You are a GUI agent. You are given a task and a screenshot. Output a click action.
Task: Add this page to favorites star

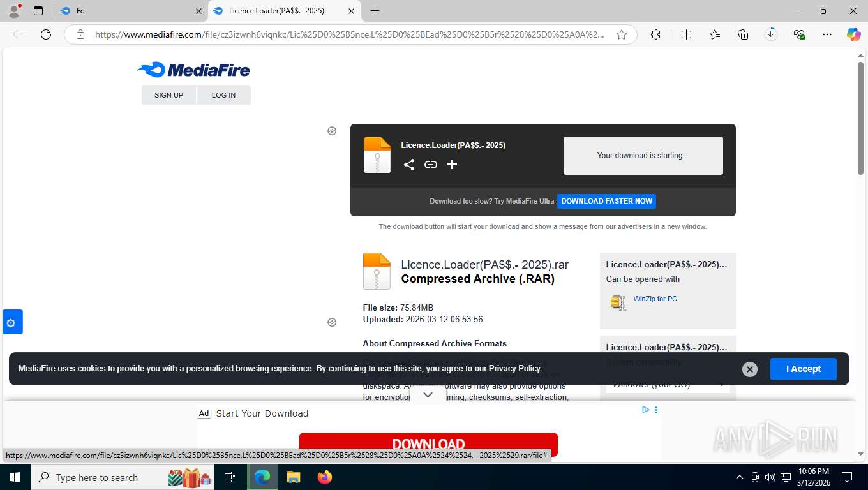tap(621, 34)
